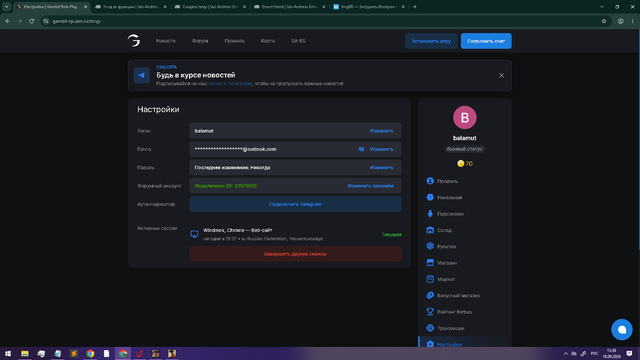Switch to the Создать тему browser tab

tap(211, 7)
